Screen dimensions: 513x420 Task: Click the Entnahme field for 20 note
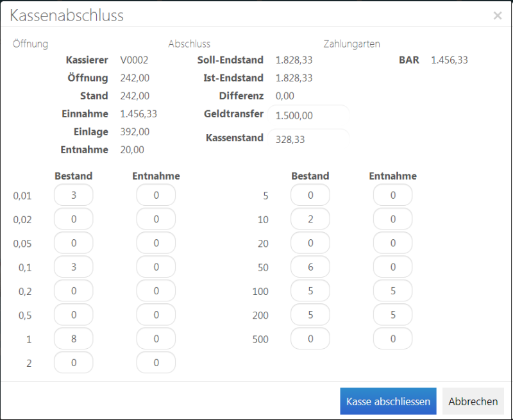tap(392, 243)
